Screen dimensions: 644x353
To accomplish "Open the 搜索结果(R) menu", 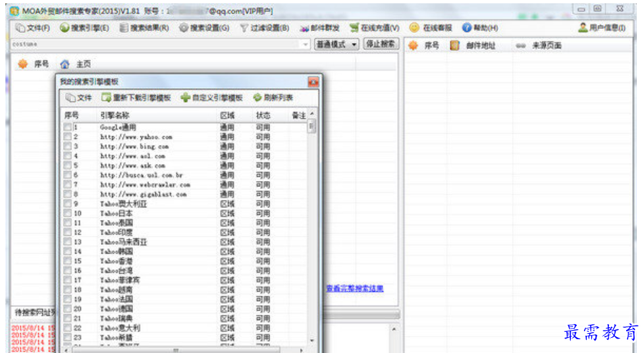I will 144,28.
